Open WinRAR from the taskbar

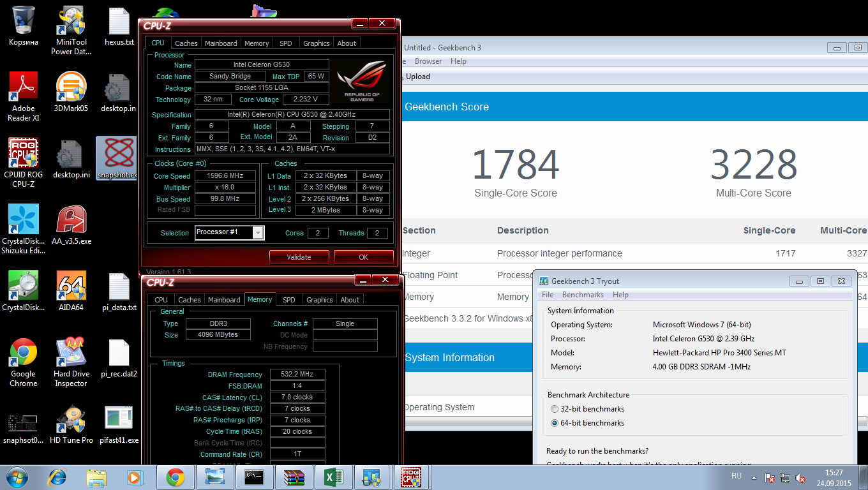pyautogui.click(x=293, y=477)
